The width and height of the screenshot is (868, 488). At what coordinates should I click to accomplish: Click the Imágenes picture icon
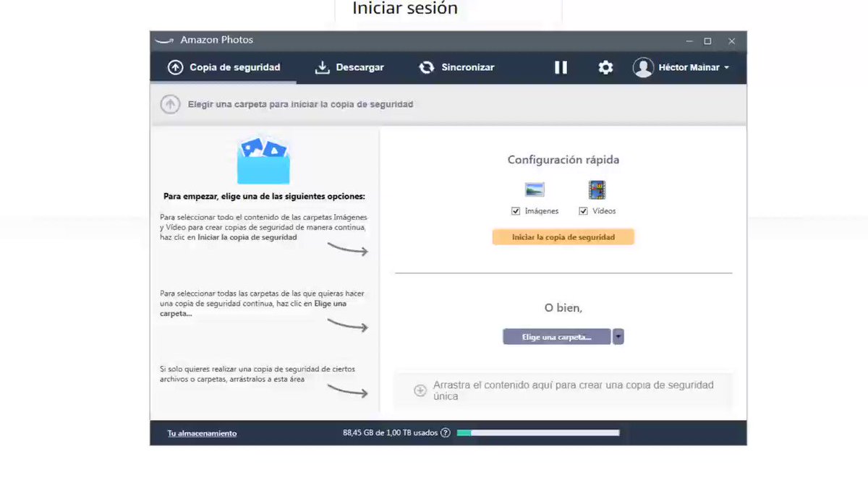tap(535, 190)
